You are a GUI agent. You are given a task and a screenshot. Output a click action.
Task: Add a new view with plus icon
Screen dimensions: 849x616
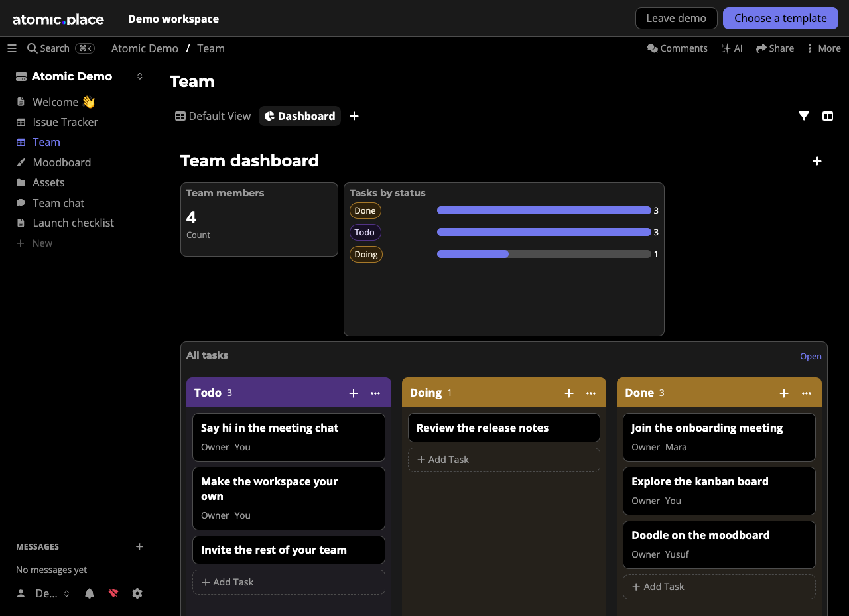pos(354,116)
